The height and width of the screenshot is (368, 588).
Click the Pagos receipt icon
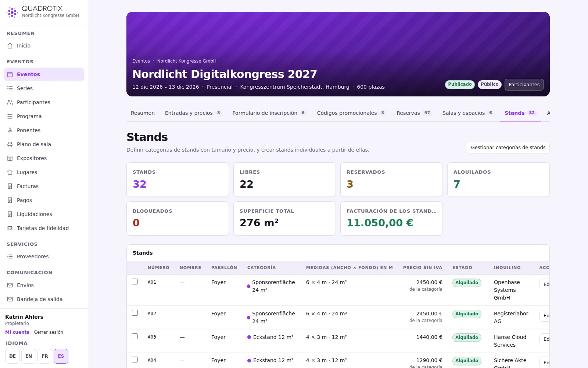point(10,200)
